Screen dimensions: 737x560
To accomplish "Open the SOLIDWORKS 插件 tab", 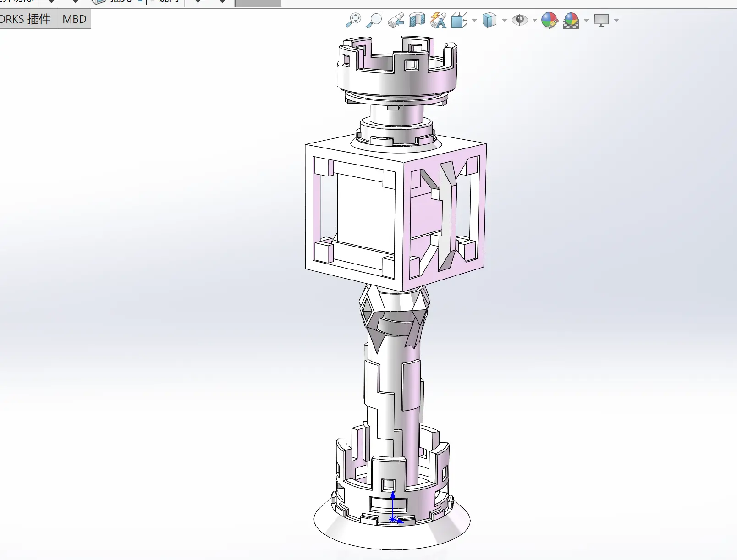I will pos(28,19).
